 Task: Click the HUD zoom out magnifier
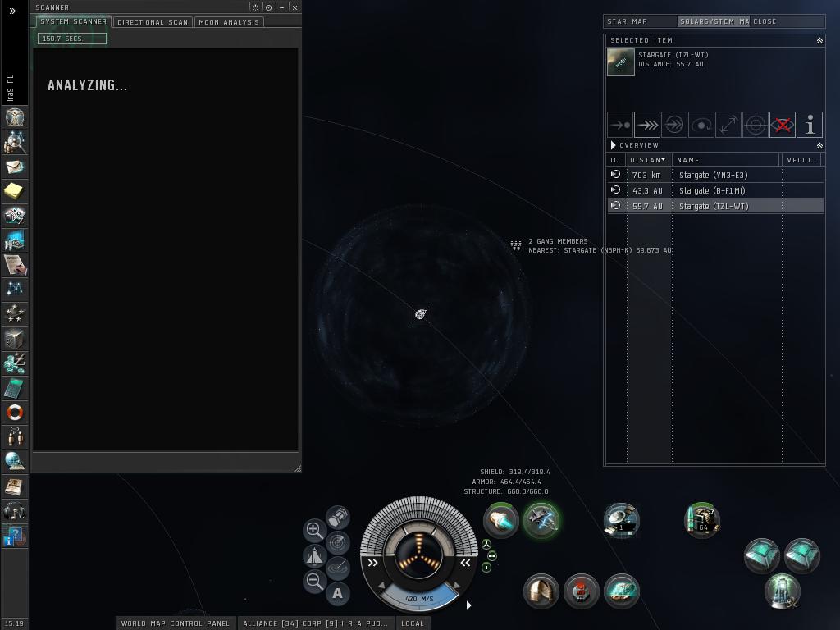(x=314, y=581)
